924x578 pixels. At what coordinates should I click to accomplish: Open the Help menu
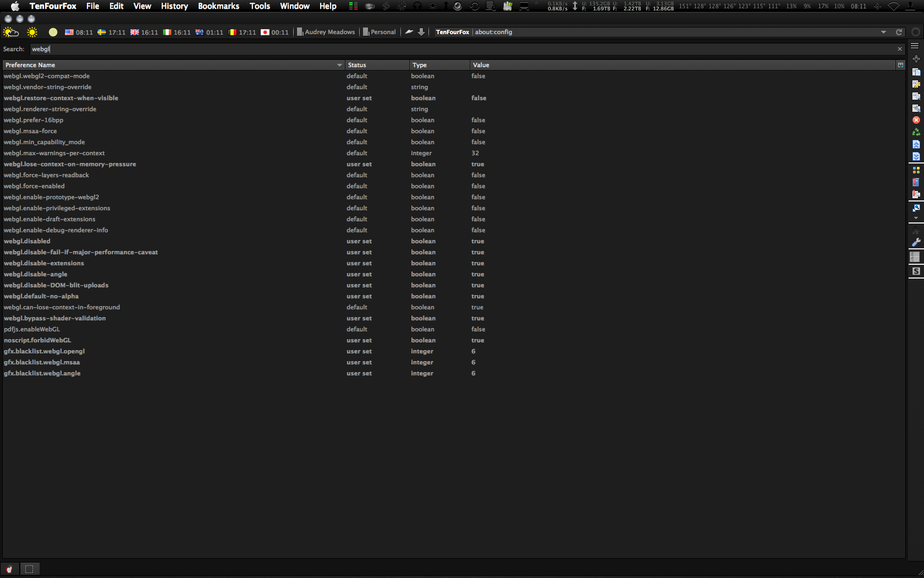(328, 6)
